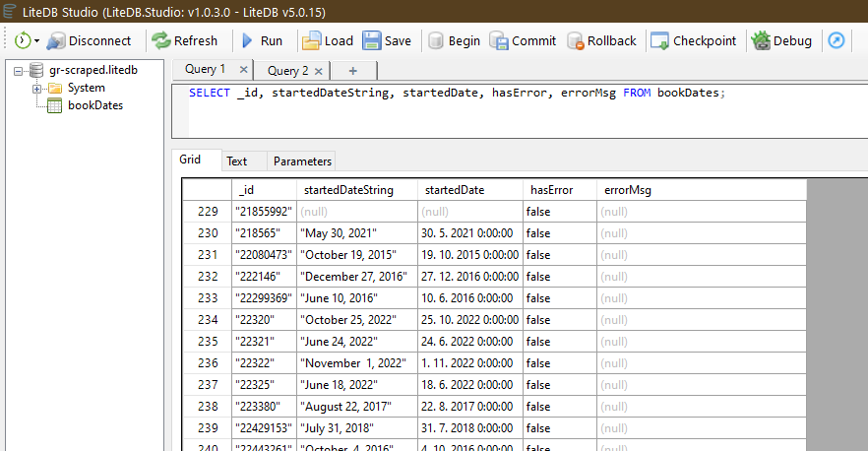The width and height of the screenshot is (868, 451).
Task: Run the current query
Action: click(261, 40)
